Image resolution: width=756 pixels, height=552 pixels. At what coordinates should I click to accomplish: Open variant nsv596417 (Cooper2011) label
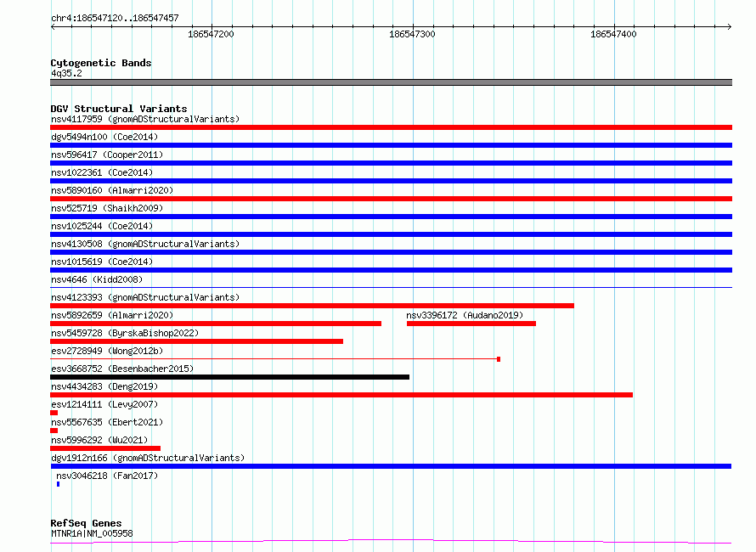107,155
